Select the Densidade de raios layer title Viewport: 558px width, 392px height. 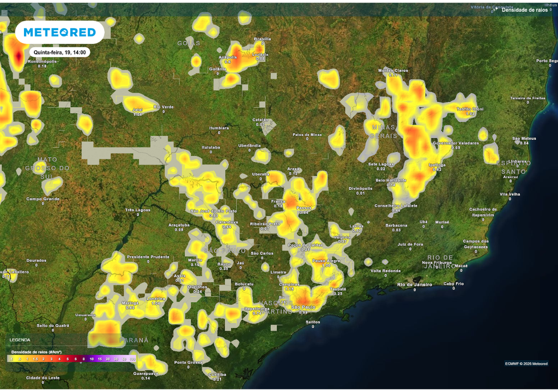tap(525, 10)
